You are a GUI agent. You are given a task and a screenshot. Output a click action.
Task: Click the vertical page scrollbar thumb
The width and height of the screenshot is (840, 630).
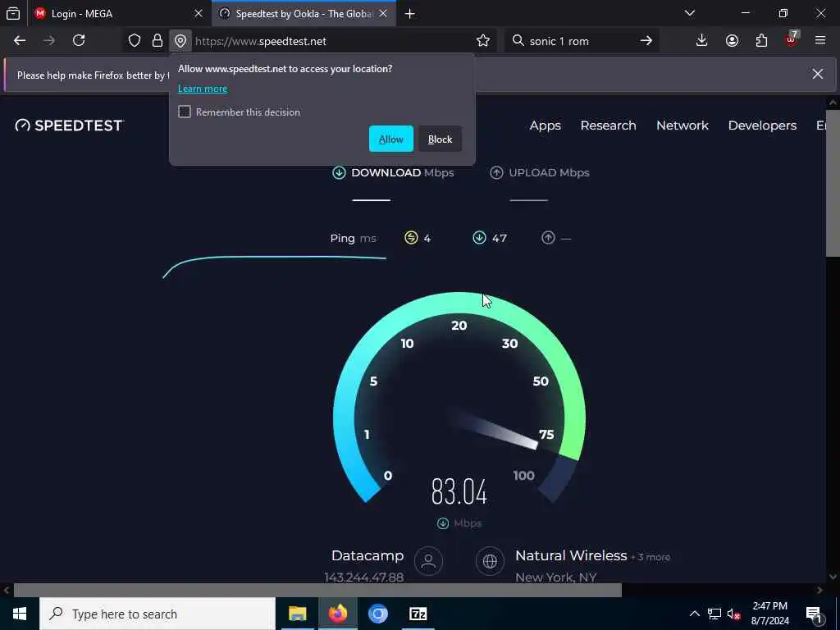tap(833, 185)
